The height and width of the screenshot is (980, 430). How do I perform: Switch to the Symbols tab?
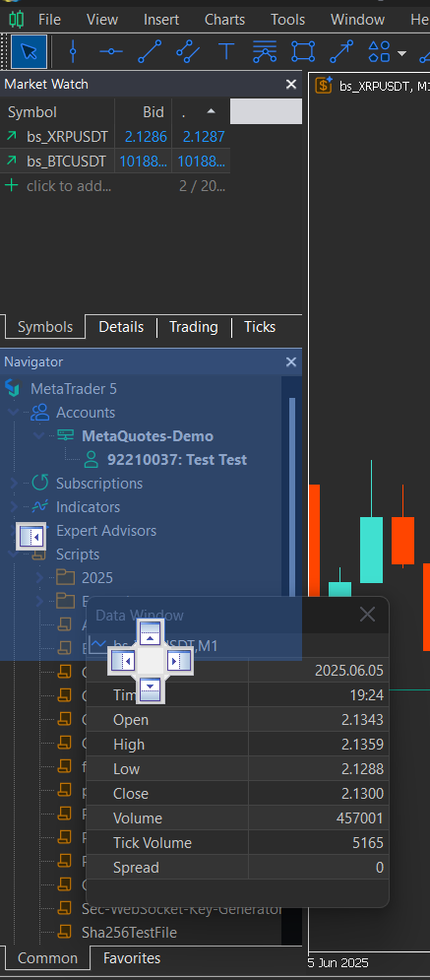45,326
